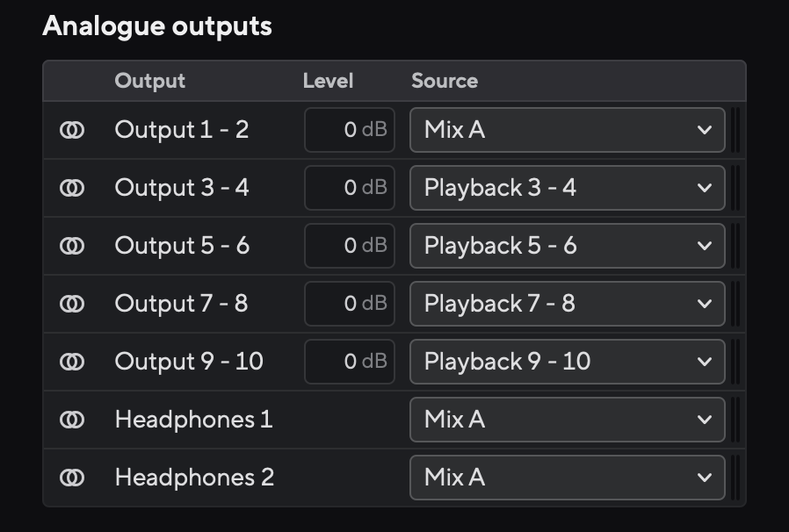This screenshot has height=532, width=789.
Task: Click the level field for Output 1 - 2
Action: [349, 130]
